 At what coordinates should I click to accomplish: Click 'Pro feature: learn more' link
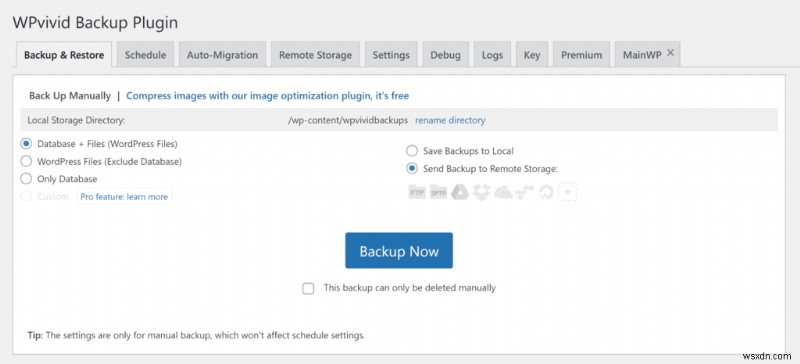[x=124, y=197]
